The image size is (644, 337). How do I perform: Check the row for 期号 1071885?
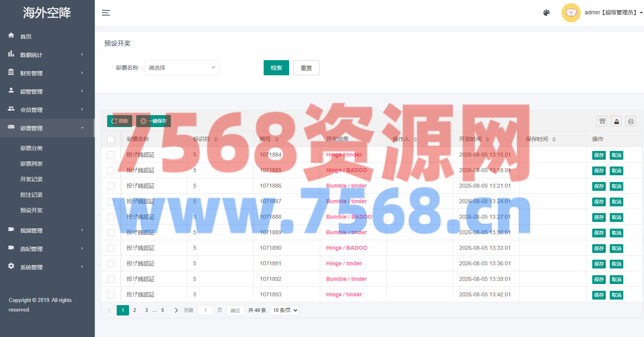(x=111, y=170)
